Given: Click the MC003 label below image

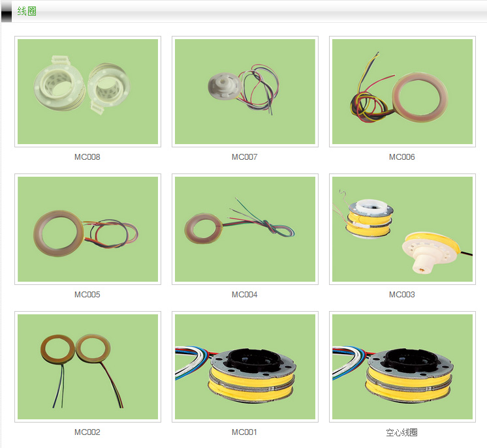Looking at the screenshot, I should click(x=402, y=295).
